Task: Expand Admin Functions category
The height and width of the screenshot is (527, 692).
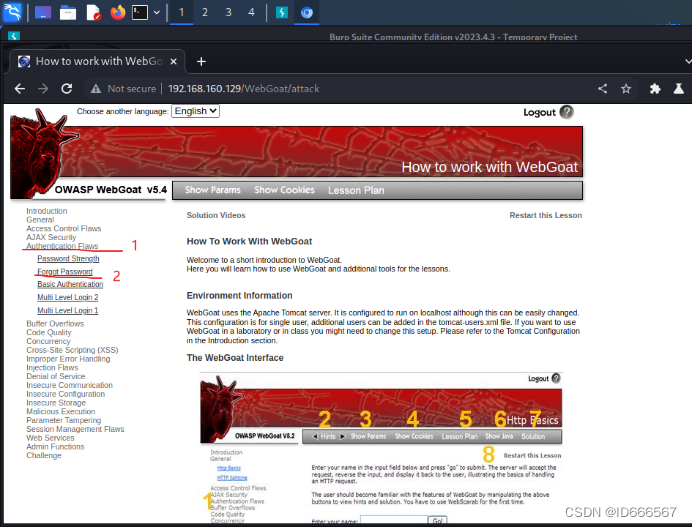Action: pos(55,447)
